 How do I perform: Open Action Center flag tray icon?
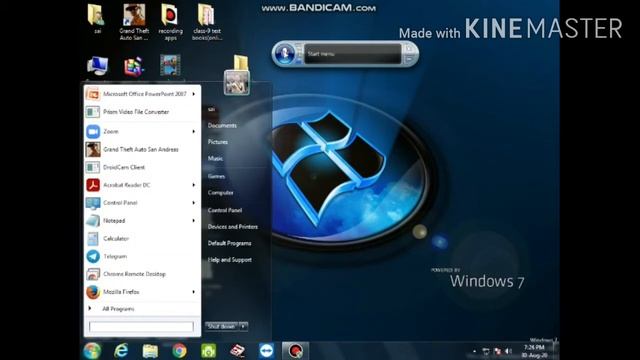pos(497,351)
